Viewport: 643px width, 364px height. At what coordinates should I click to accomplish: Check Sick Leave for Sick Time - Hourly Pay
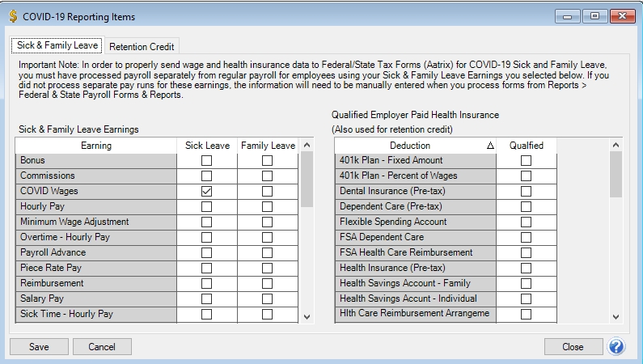coord(207,315)
